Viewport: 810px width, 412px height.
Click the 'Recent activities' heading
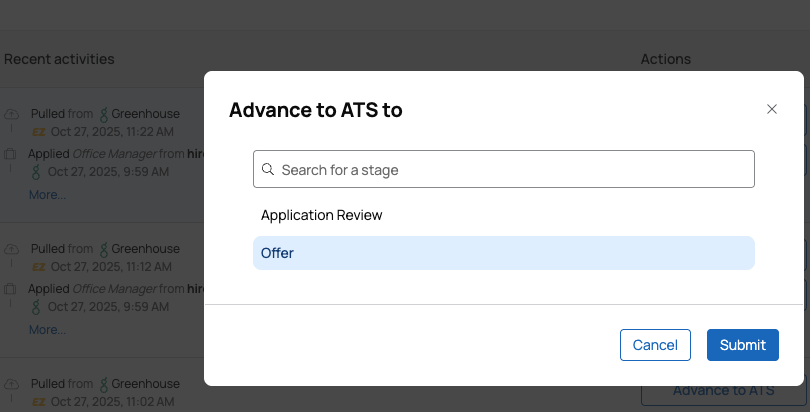click(x=59, y=59)
